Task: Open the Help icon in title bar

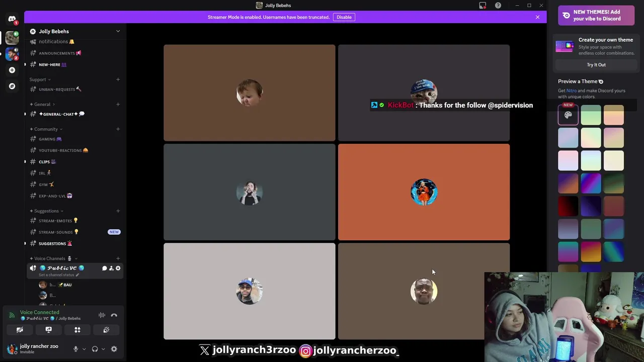Action: tap(498, 6)
